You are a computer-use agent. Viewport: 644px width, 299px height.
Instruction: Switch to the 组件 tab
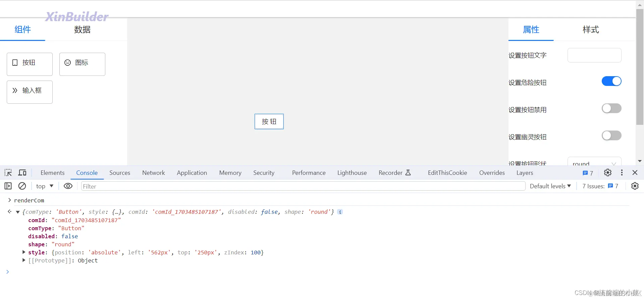coord(22,30)
